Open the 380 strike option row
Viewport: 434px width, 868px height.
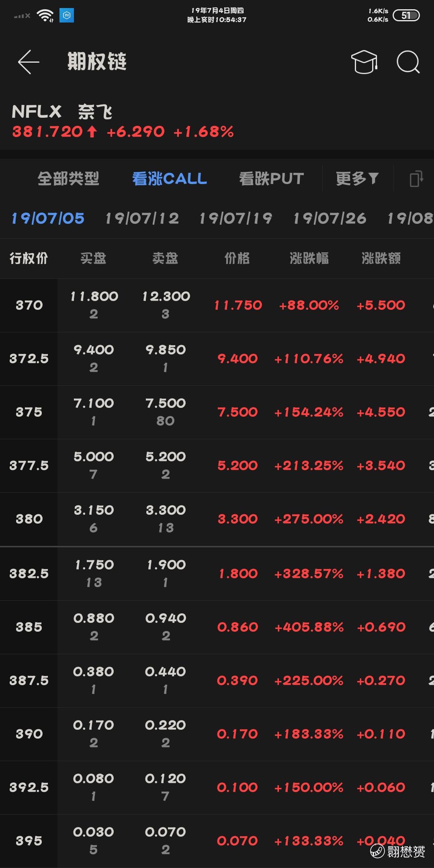point(217,519)
